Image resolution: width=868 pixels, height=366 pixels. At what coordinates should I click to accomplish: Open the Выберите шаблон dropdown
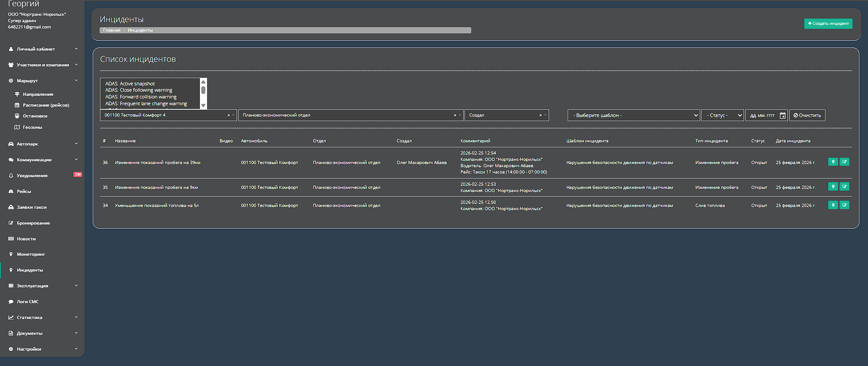[x=634, y=115]
